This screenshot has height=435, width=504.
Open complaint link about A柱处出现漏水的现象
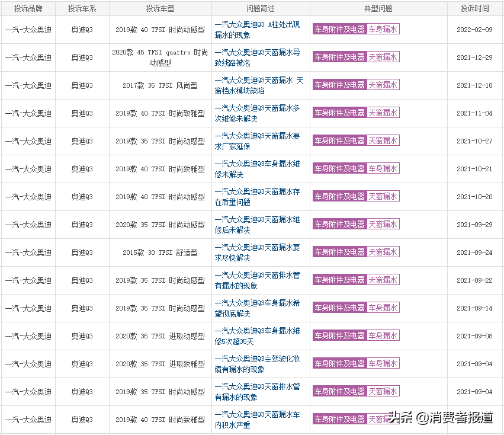tap(257, 30)
